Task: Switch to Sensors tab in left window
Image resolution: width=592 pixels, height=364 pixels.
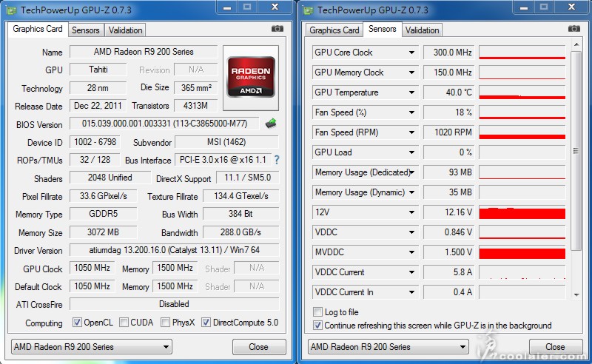Action: click(85, 30)
